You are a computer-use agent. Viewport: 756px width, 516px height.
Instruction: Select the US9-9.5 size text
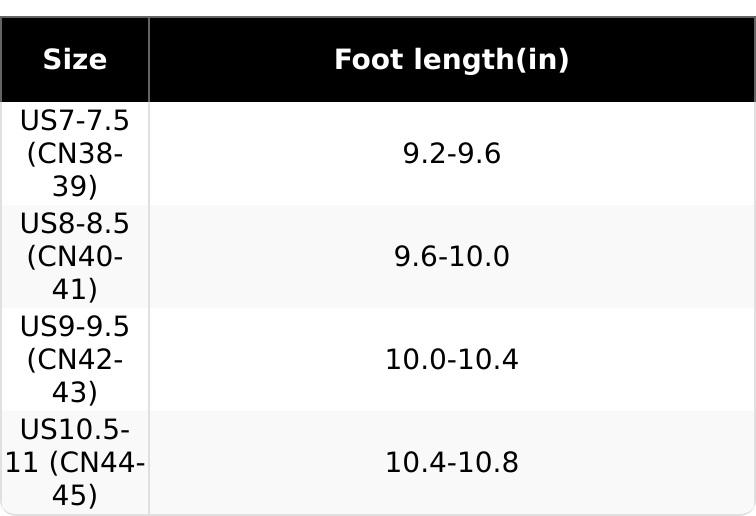(75, 327)
